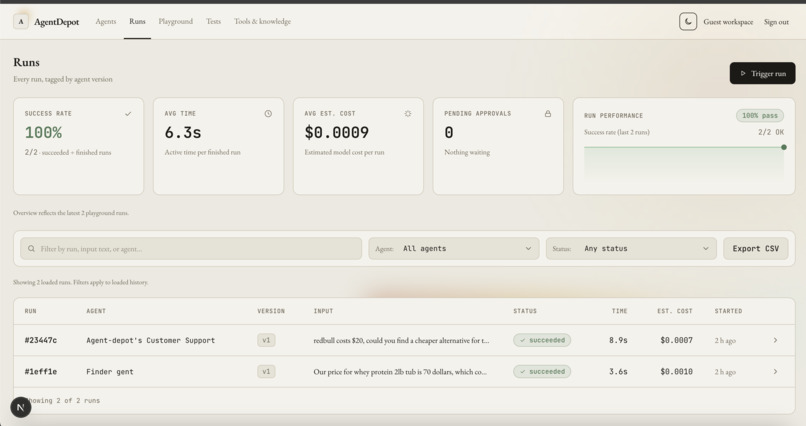806x426 pixels.
Task: Click the Pending Approvals count 0
Action: (449, 133)
